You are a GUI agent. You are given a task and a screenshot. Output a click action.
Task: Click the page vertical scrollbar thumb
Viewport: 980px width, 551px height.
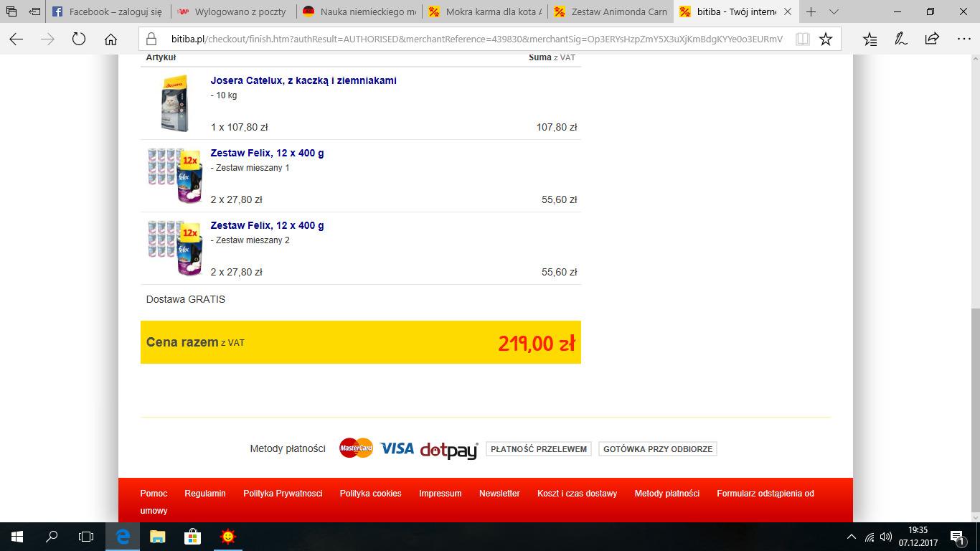pyautogui.click(x=974, y=409)
